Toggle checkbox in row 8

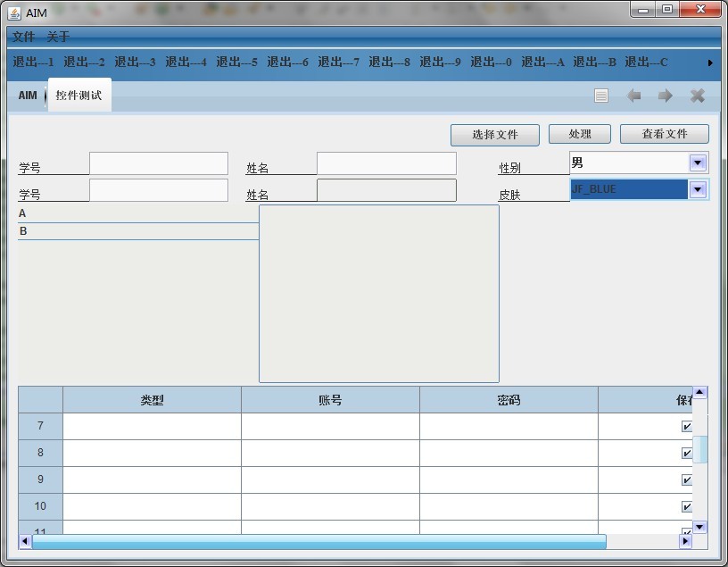(x=687, y=453)
